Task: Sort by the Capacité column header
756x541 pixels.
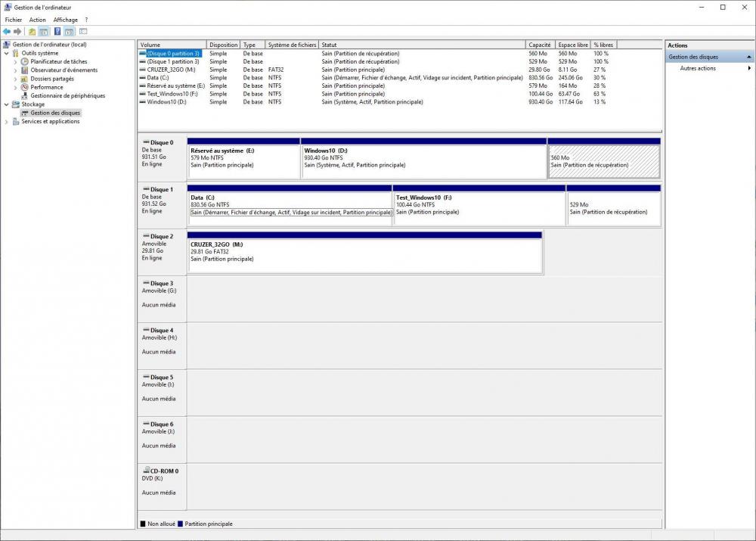Action: point(540,45)
